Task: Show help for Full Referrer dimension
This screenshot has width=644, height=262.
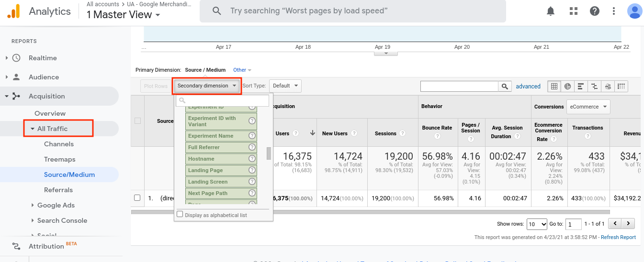Action: [x=252, y=147]
